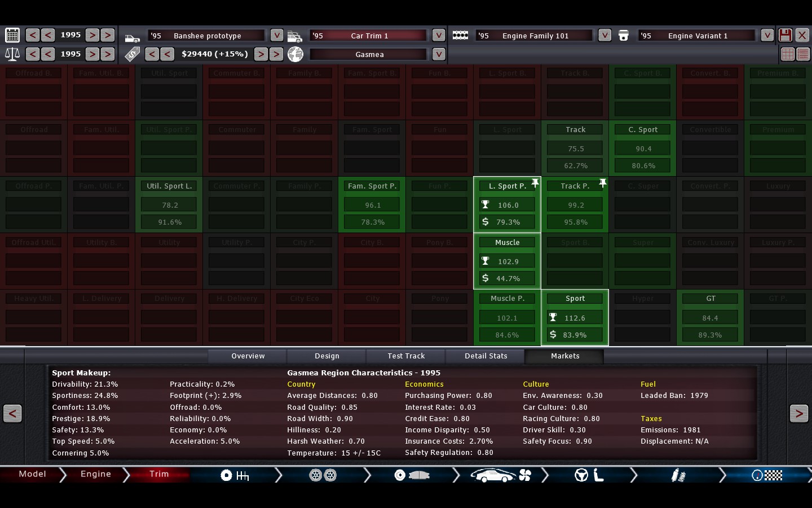
Task: Select the Muscle market tile
Action: click(x=507, y=261)
